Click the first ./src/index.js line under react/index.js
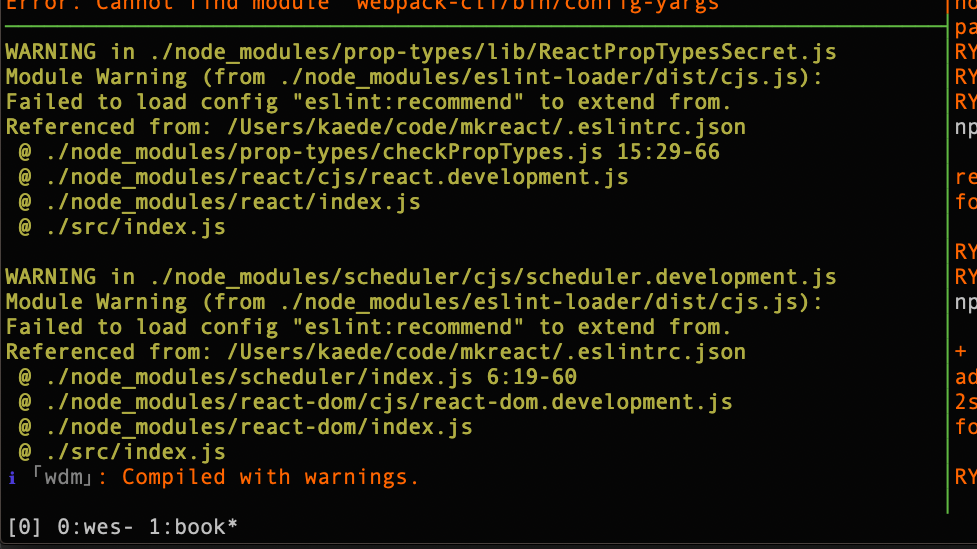Image resolution: width=977 pixels, height=549 pixels. click(122, 227)
